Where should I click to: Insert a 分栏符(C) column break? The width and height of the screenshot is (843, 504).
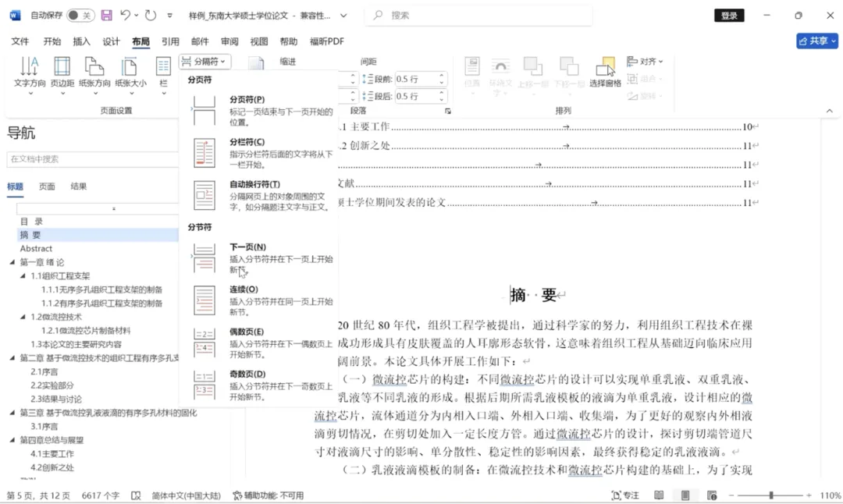coord(261,153)
